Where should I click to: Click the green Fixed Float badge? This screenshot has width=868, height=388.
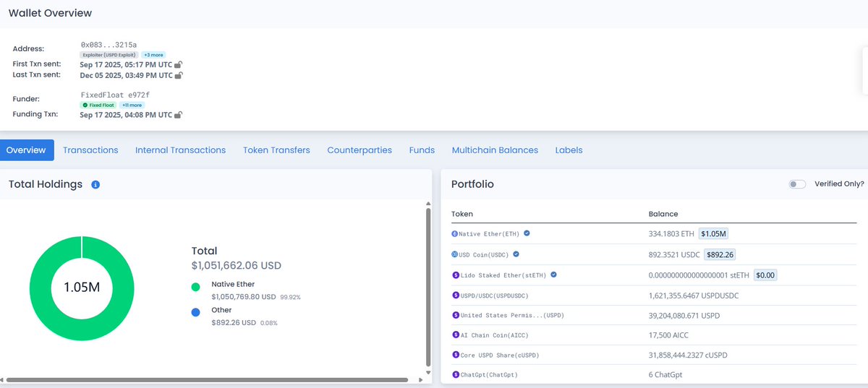(99, 105)
